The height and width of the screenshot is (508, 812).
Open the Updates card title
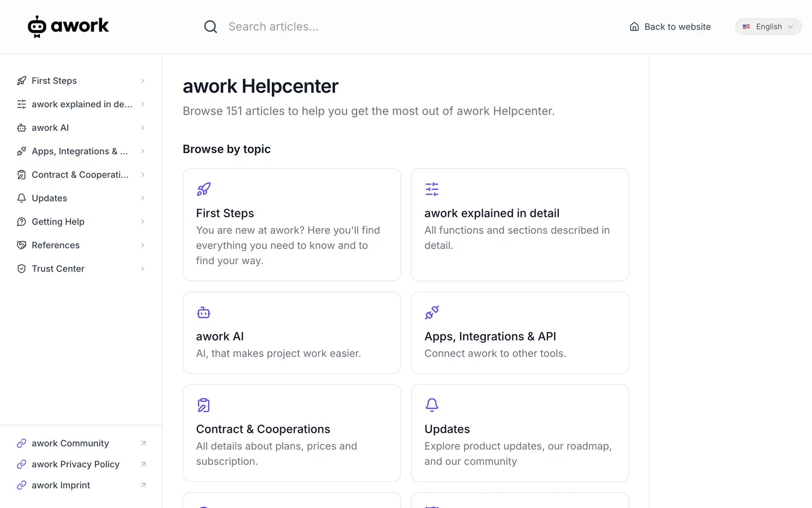447,429
